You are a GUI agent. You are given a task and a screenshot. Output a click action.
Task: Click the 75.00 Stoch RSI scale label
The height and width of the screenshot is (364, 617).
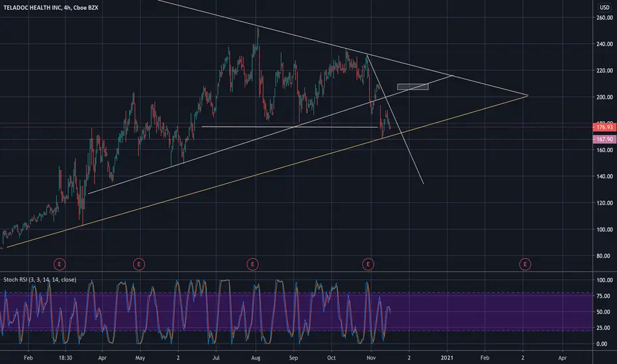(x=604, y=296)
